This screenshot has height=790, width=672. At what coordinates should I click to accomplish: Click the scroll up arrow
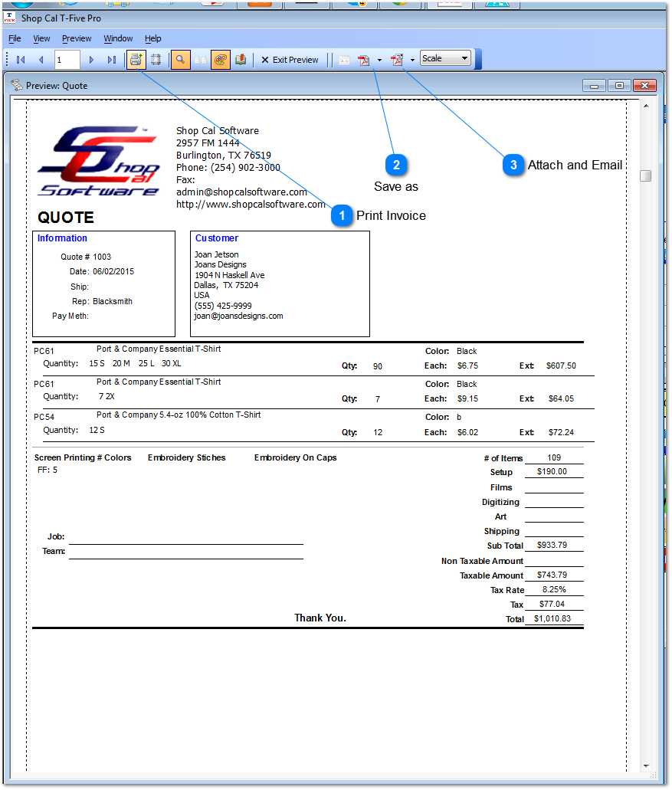[646, 106]
